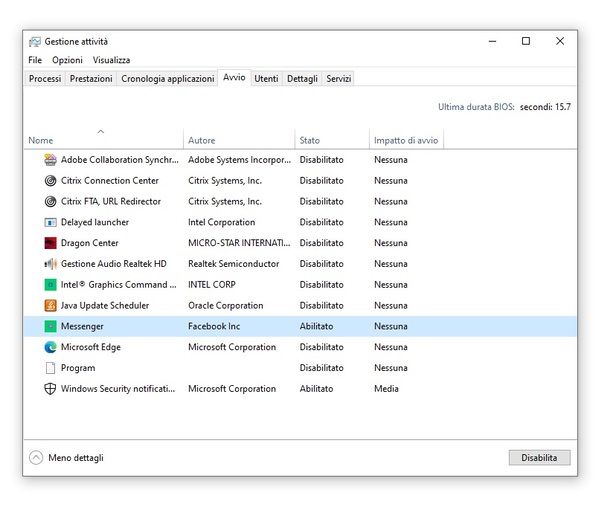Click the Java Update Scheduler icon
The image size is (610, 507).
50,305
